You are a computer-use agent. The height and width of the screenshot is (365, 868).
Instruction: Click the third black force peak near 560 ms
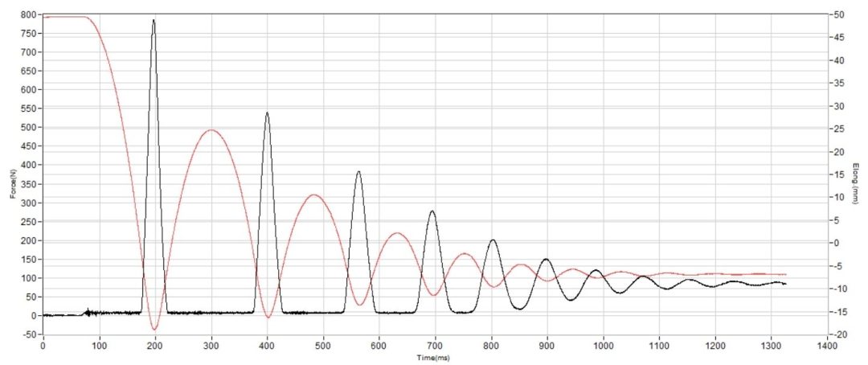click(x=358, y=172)
